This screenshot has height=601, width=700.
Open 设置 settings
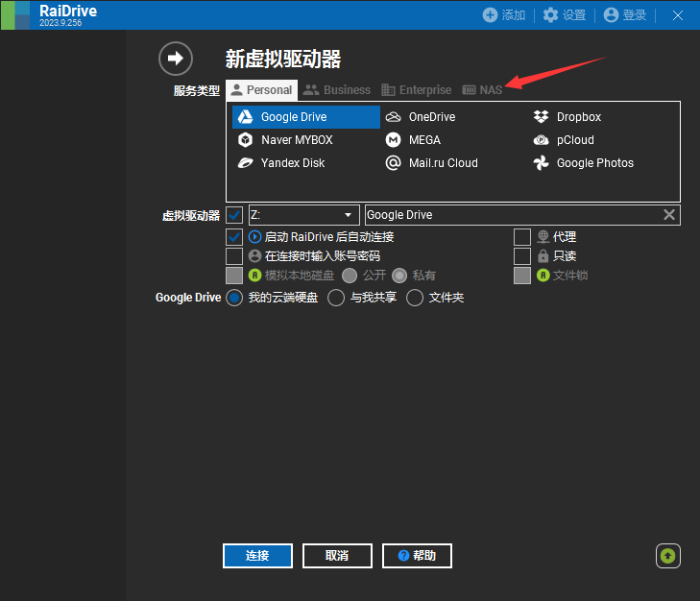click(x=565, y=15)
